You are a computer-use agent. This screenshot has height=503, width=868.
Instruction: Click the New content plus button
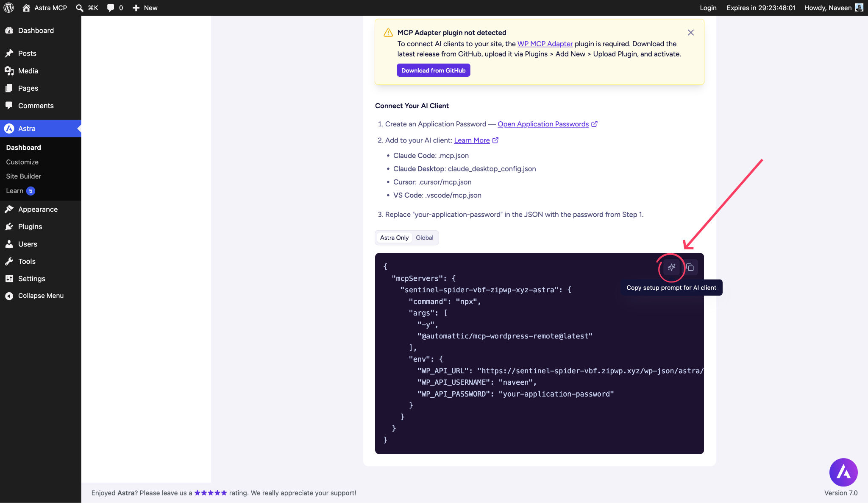pyautogui.click(x=145, y=8)
